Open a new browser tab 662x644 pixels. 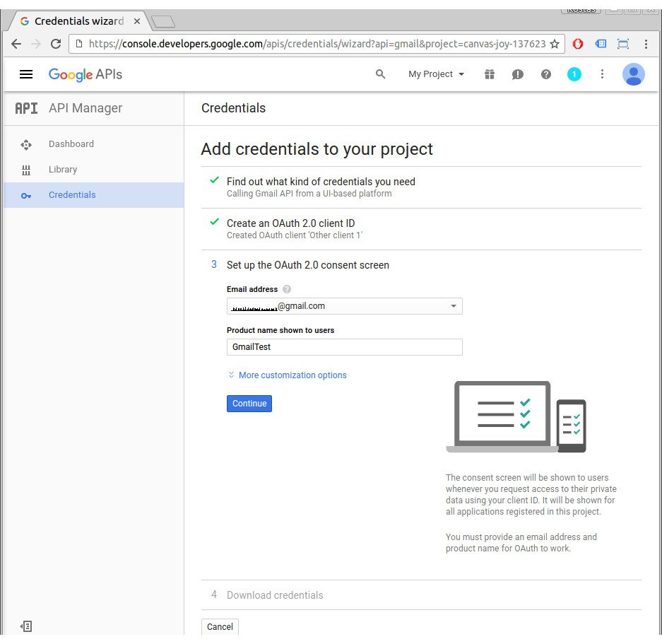pos(163,21)
